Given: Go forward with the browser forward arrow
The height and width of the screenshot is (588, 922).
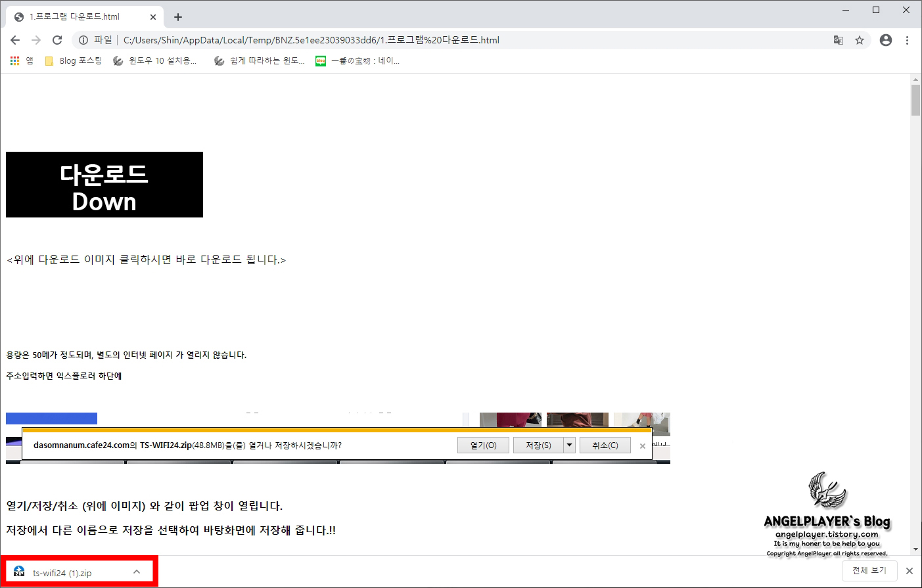Looking at the screenshot, I should click(36, 40).
